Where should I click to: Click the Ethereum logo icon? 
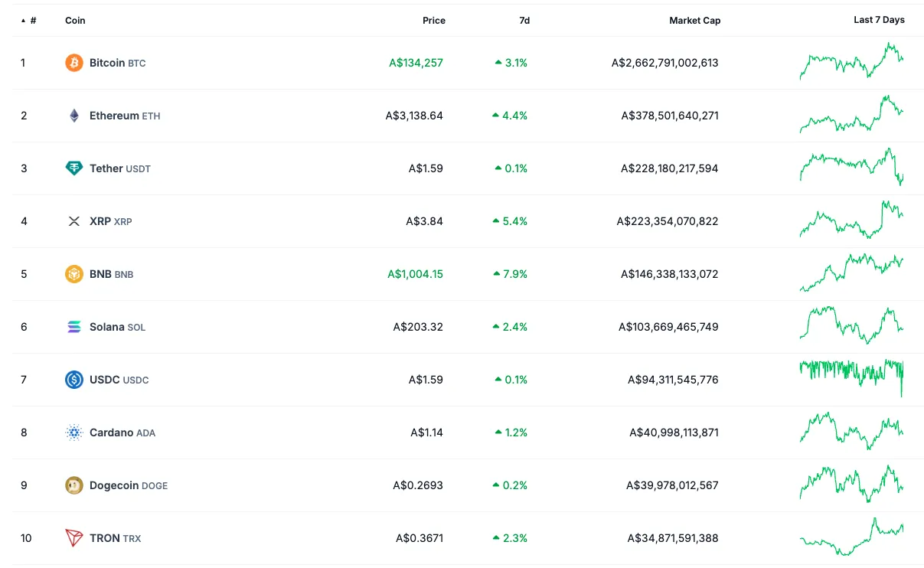[x=74, y=116]
